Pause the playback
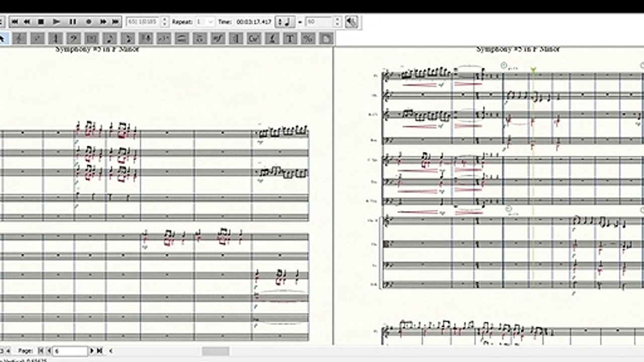The image size is (644, 362). click(x=72, y=22)
